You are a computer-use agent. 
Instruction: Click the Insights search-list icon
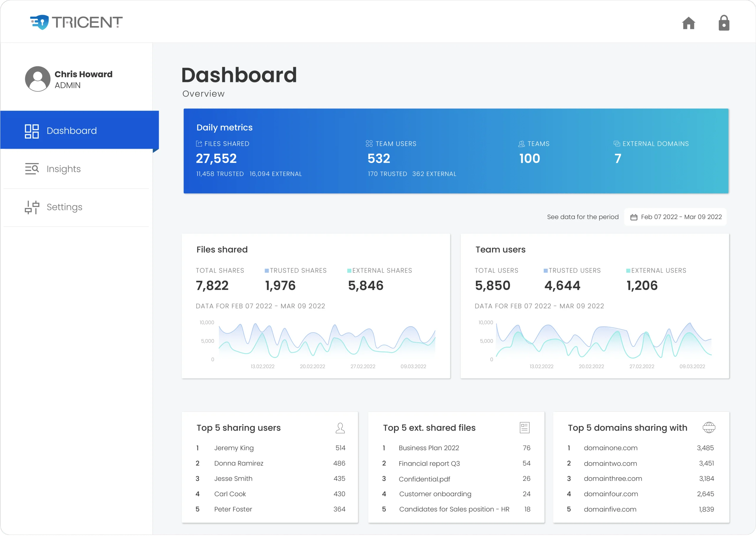[32, 169]
